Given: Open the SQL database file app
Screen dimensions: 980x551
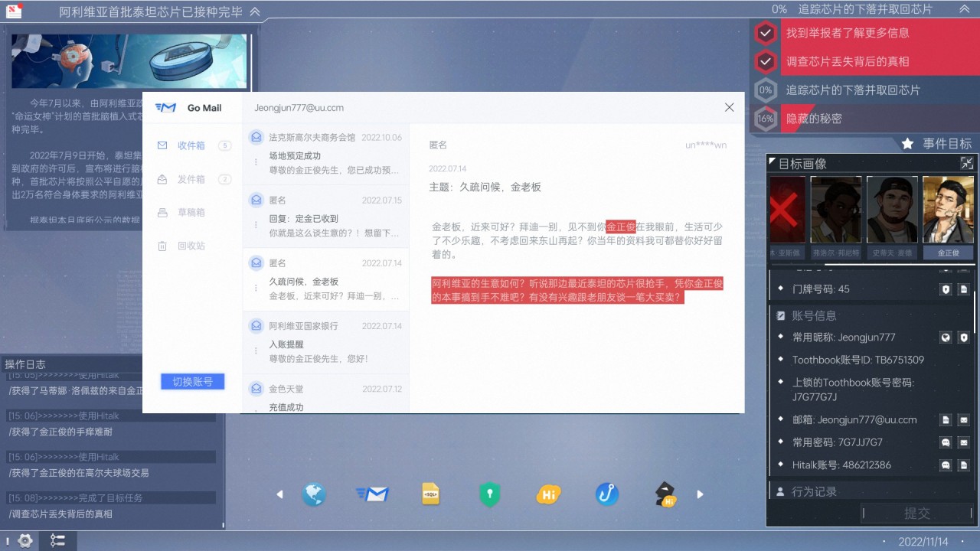Looking at the screenshot, I should tap(431, 495).
